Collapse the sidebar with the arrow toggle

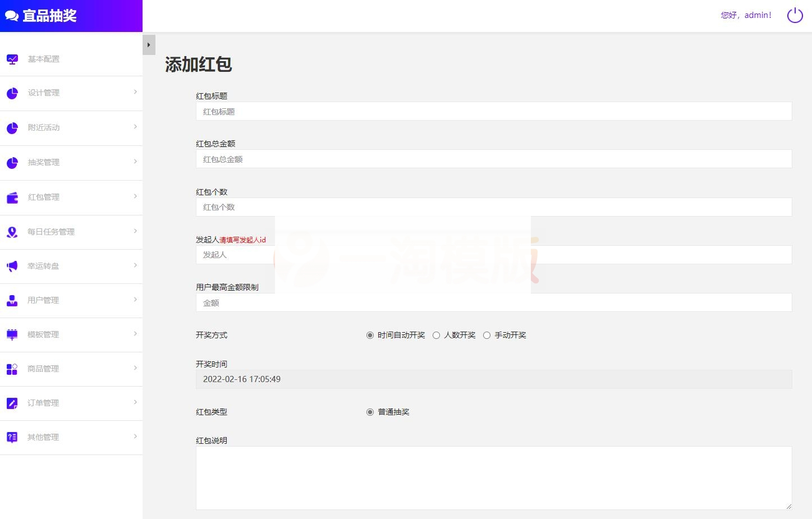tap(149, 44)
